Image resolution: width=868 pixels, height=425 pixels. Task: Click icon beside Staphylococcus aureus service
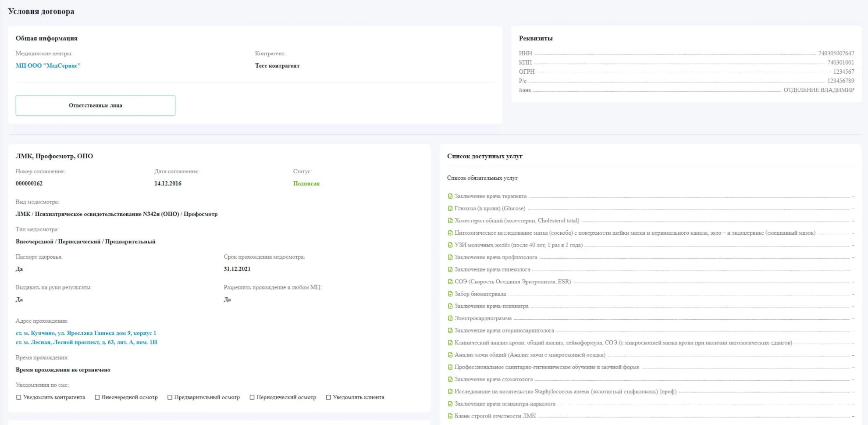450,392
